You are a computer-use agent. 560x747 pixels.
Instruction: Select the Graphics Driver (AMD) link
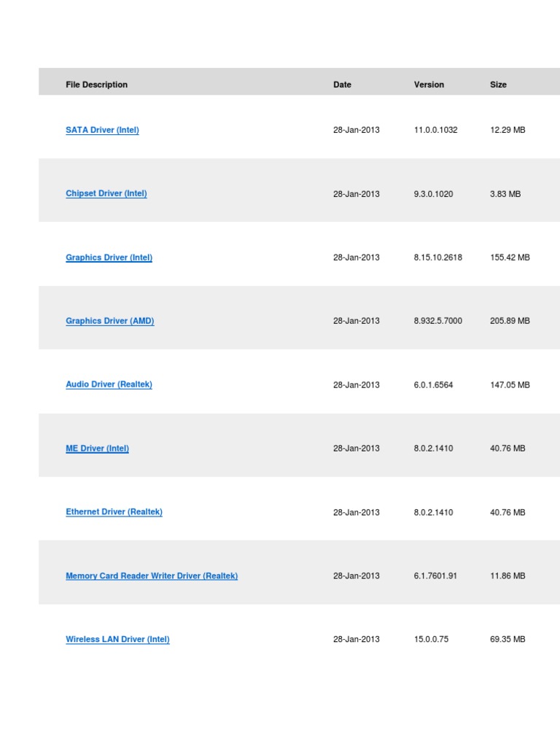[109, 321]
